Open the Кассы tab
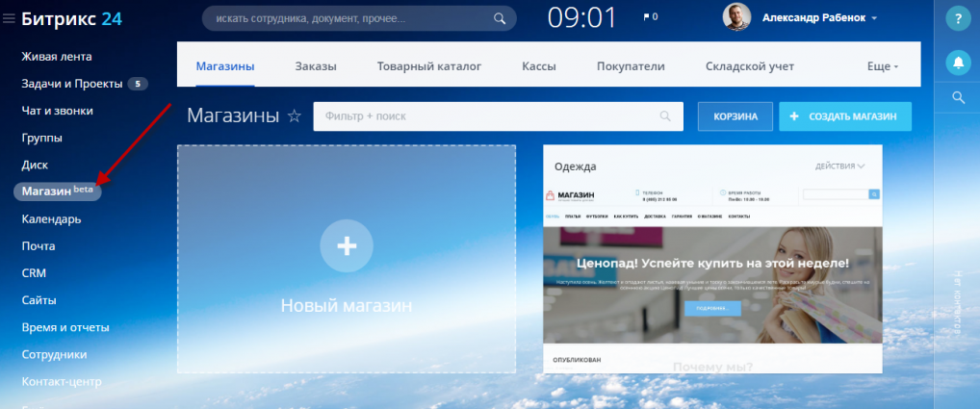The image size is (980, 409). click(x=539, y=66)
